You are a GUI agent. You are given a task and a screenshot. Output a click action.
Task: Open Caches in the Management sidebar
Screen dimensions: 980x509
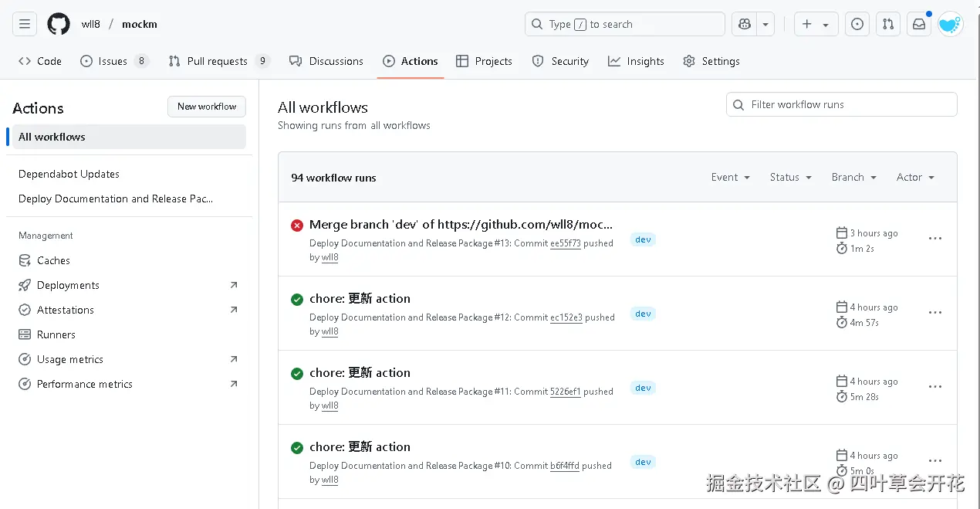pyautogui.click(x=53, y=260)
